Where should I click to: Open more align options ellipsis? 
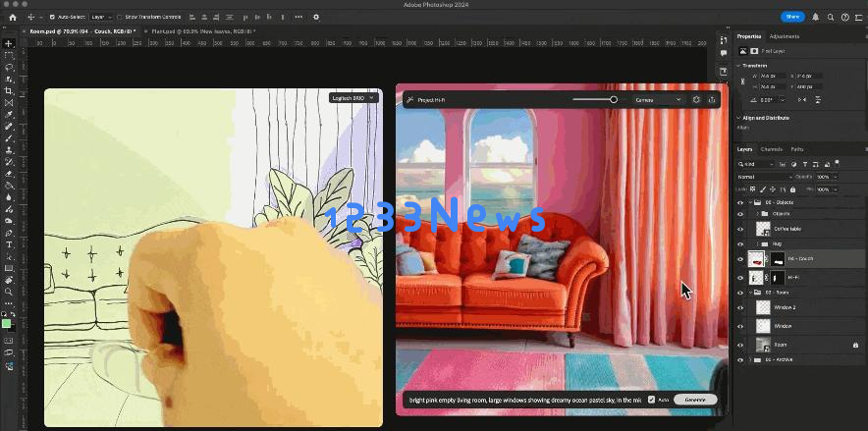pyautogui.click(x=298, y=17)
